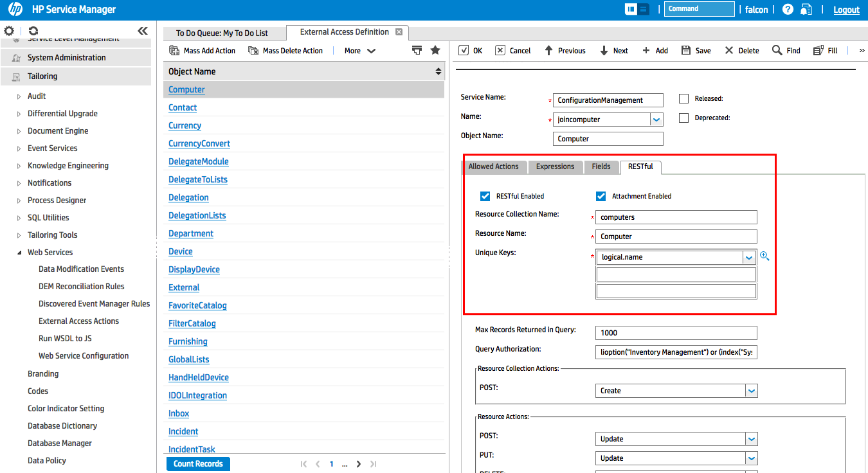Click the Resource Collection Name field

pos(676,218)
